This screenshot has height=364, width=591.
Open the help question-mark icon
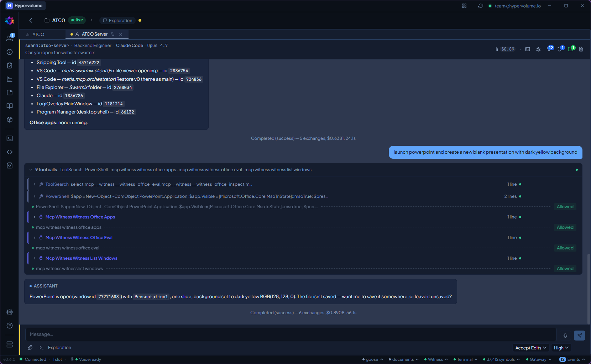(10, 326)
